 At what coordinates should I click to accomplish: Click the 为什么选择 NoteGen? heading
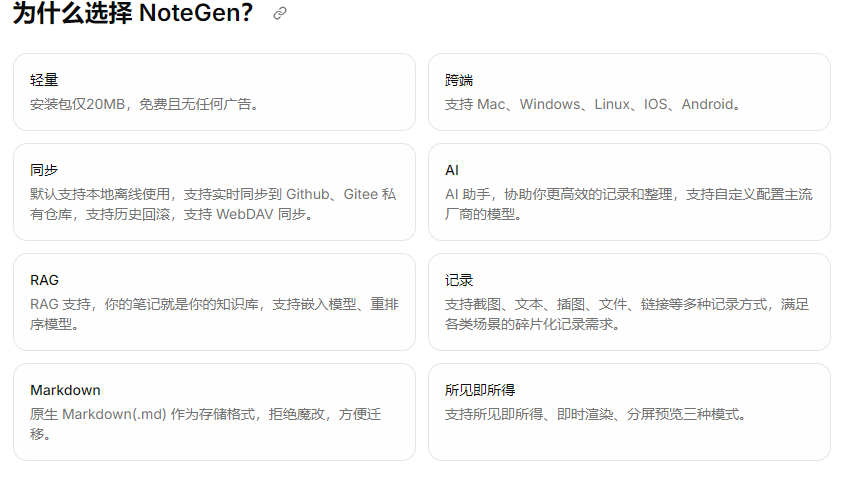click(x=133, y=13)
